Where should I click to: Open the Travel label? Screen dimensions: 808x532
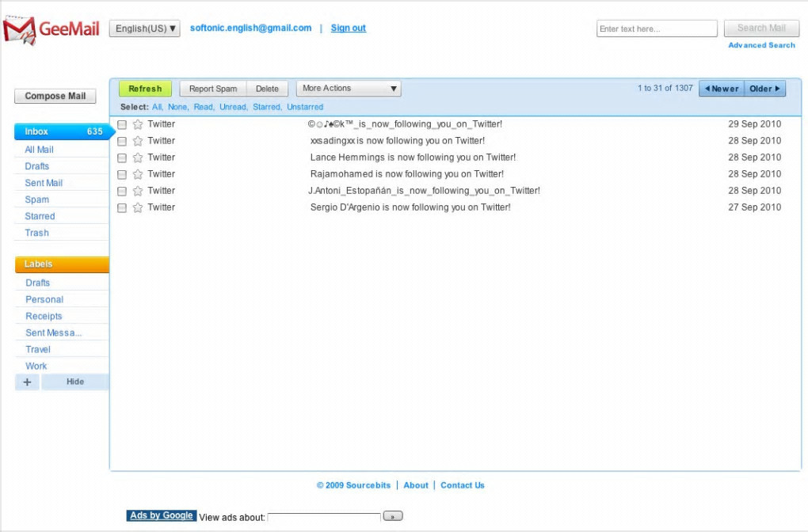pos(38,349)
